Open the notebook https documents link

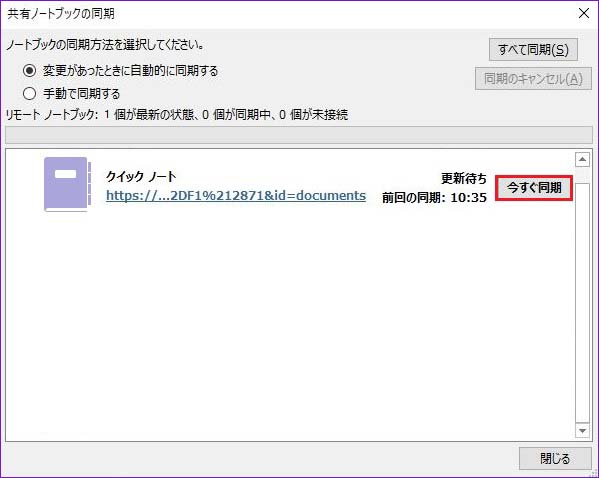click(236, 196)
